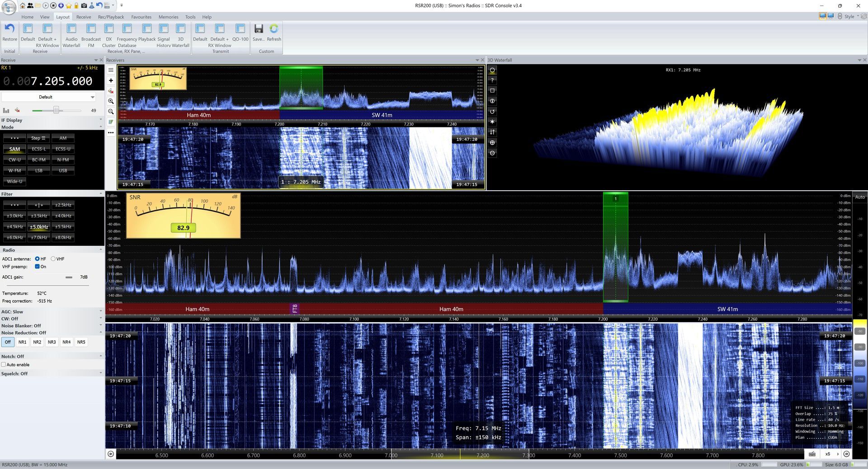Click the Refresh layout icon
868x469 pixels.
coord(274,29)
